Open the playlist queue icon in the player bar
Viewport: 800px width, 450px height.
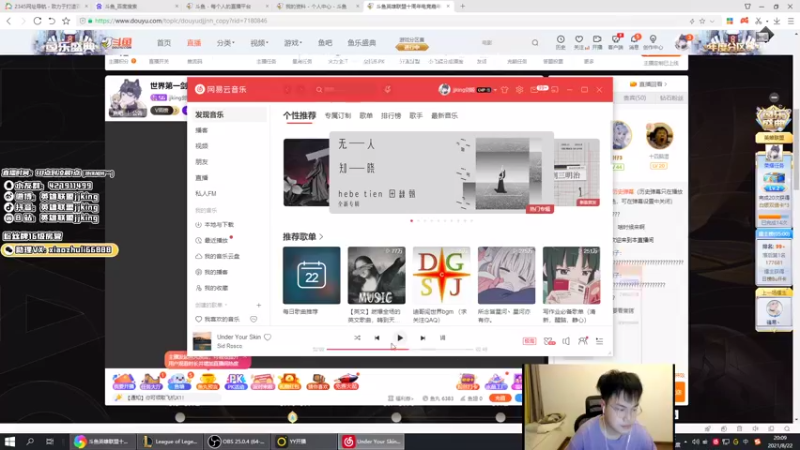click(599, 341)
